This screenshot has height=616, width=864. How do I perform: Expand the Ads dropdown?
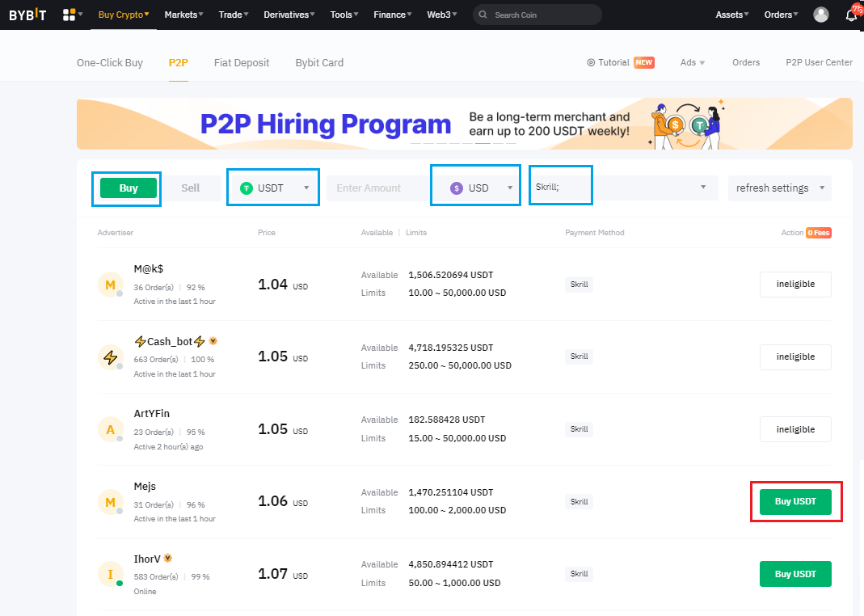tap(693, 63)
